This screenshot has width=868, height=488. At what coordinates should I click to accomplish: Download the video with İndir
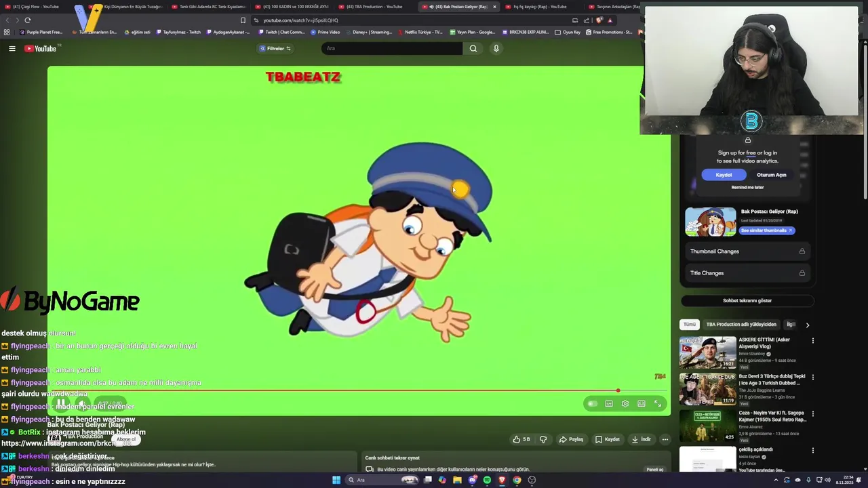(641, 439)
